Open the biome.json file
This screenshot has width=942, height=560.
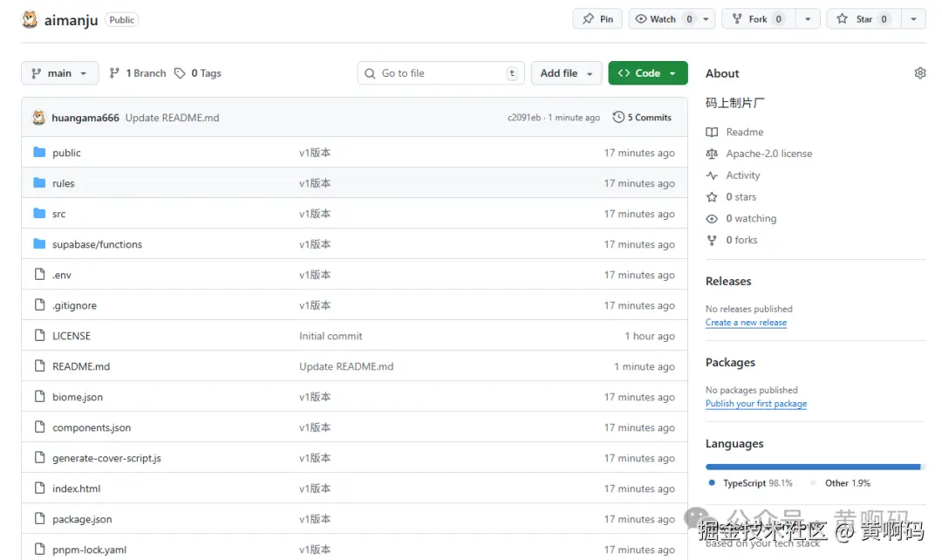[x=78, y=397]
